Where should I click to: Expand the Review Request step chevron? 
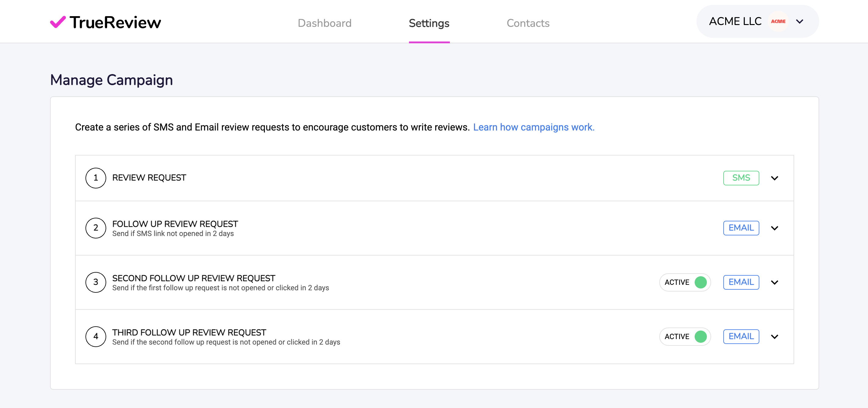pyautogui.click(x=774, y=178)
